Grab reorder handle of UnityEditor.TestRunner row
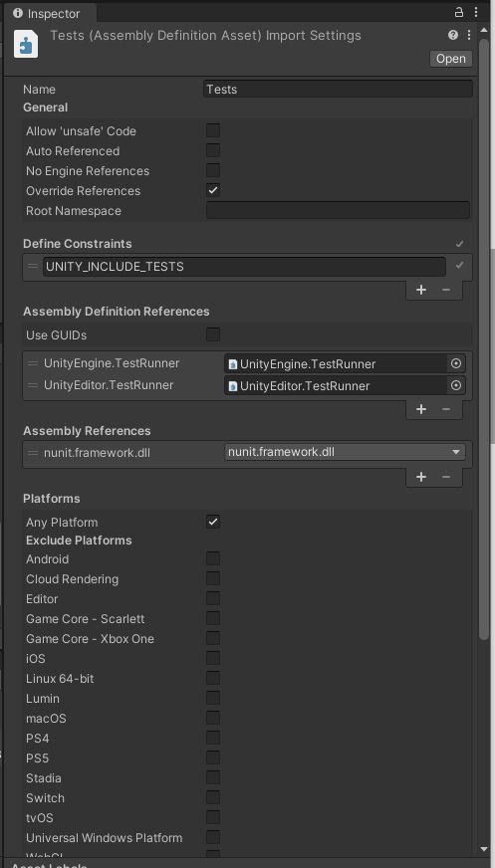This screenshot has height=868, width=495. pyautogui.click(x=33, y=385)
